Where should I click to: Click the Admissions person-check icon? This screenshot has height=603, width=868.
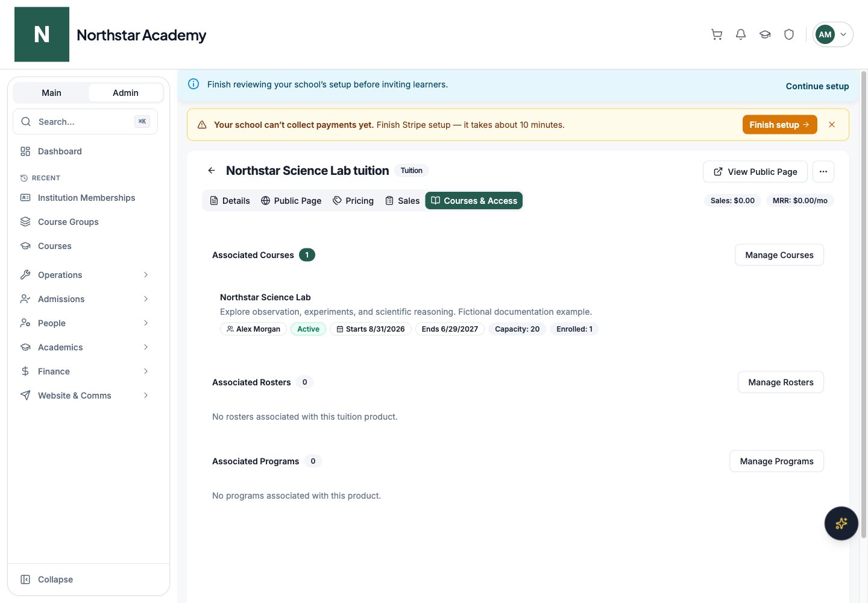click(25, 299)
